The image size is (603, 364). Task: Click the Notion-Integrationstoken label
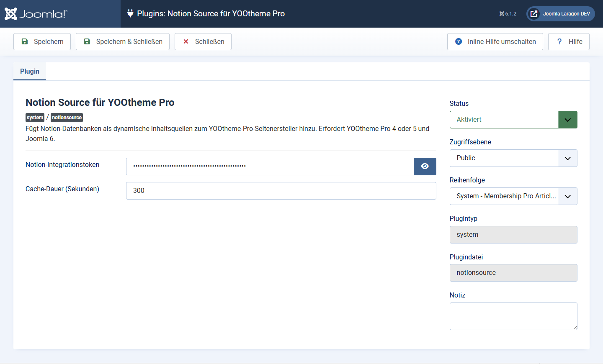pos(62,165)
